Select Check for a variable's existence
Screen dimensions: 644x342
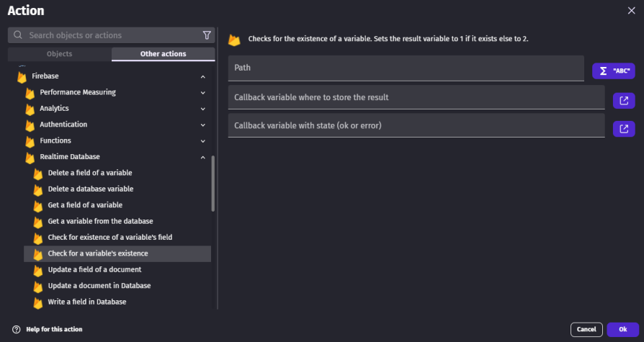[x=117, y=253]
